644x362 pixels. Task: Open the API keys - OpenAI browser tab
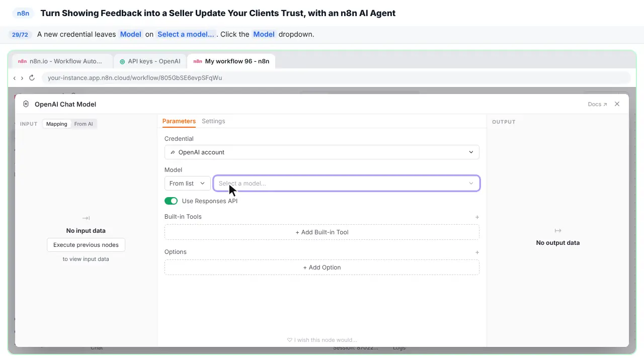point(150,61)
